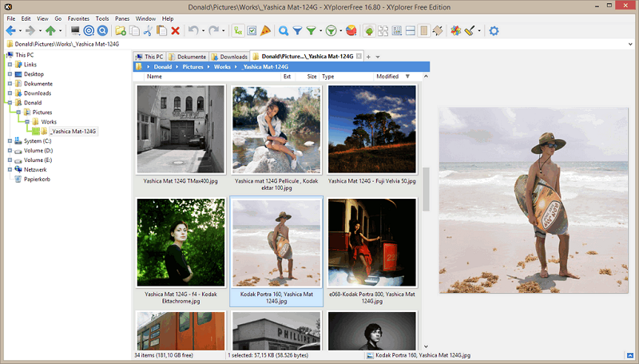This screenshot has height=364, width=639.
Task: Open the Favorites menu
Action: (78, 18)
